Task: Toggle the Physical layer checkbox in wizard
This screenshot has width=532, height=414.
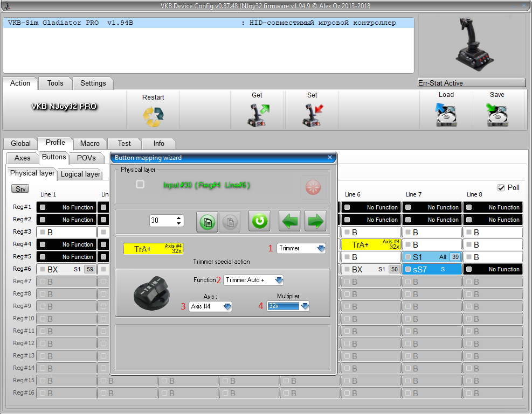Action: [140, 184]
